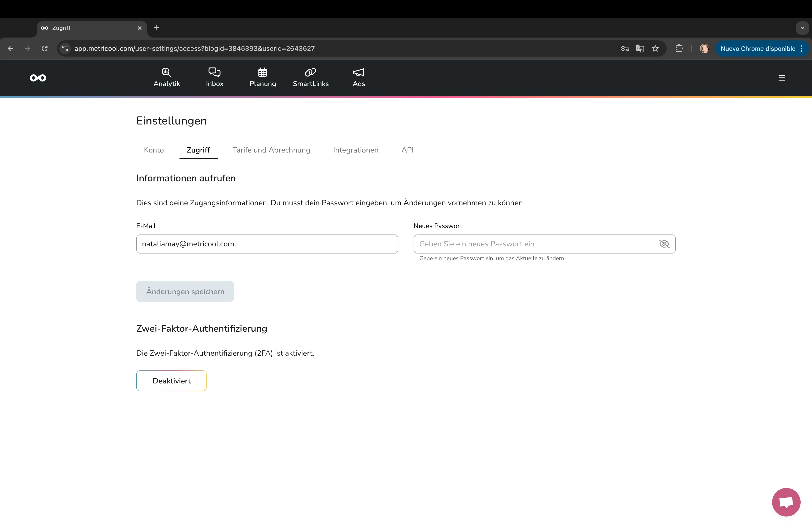This screenshot has width=812, height=526.
Task: Open the password manager key icon
Action: tap(624, 48)
